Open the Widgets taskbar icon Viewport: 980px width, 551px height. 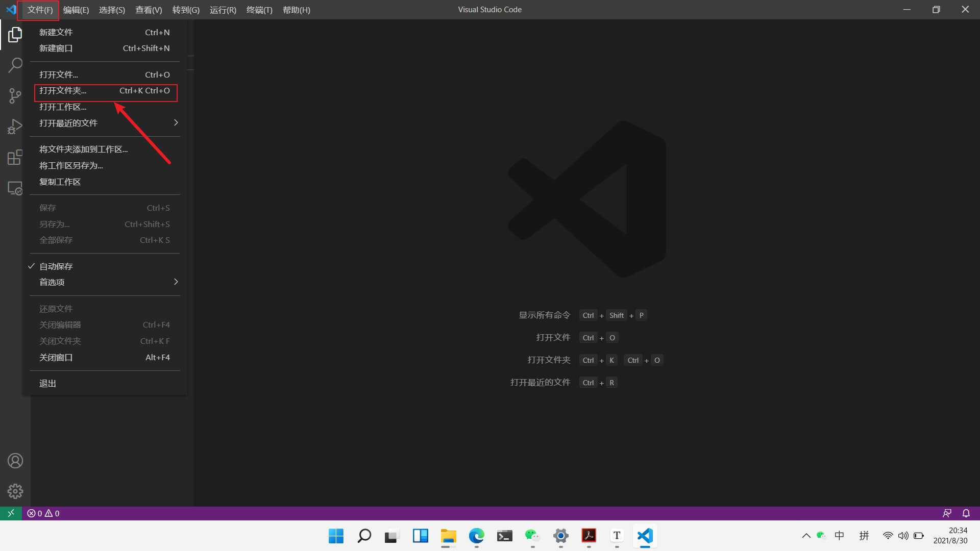420,536
